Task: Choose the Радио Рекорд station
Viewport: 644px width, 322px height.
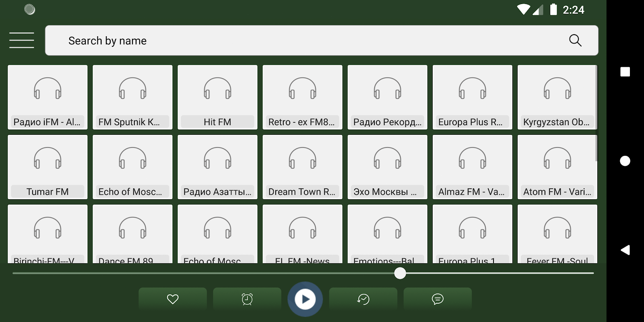Action: click(x=387, y=97)
